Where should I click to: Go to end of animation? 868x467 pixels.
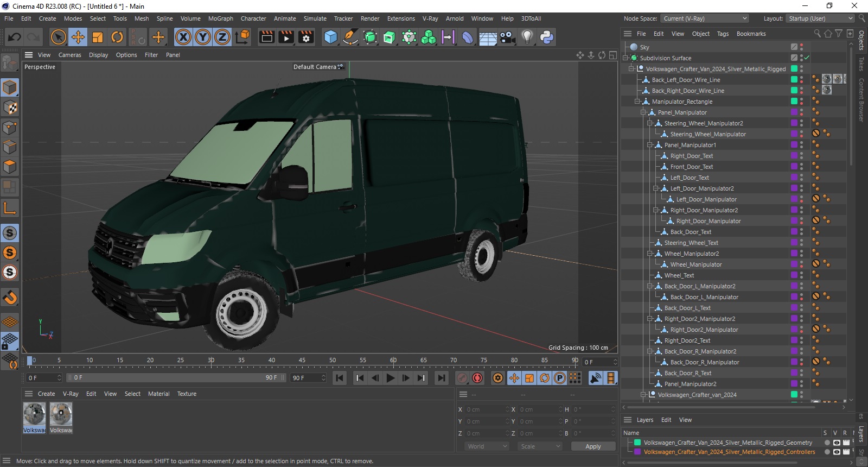(x=442, y=378)
